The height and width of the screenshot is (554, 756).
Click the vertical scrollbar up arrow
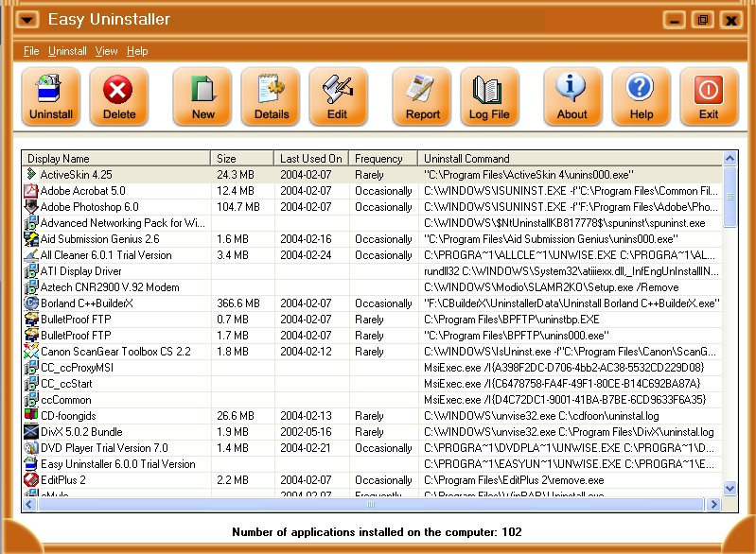click(x=730, y=158)
